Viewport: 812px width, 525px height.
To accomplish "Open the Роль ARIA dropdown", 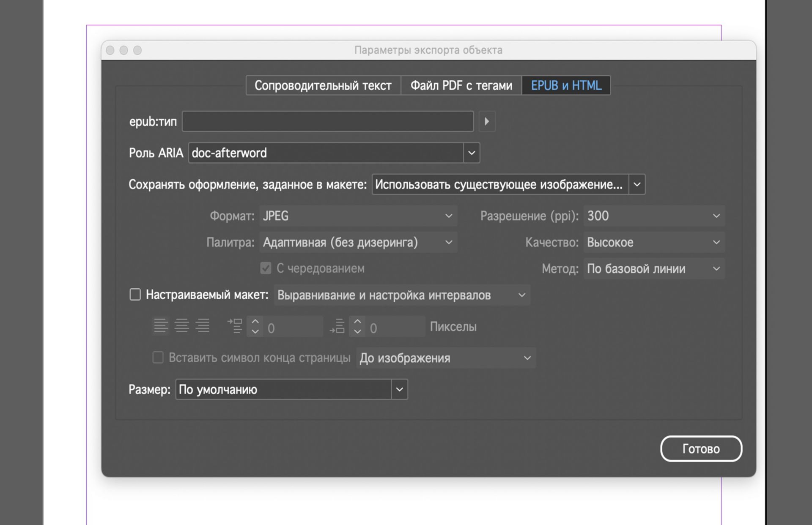I will [x=471, y=153].
